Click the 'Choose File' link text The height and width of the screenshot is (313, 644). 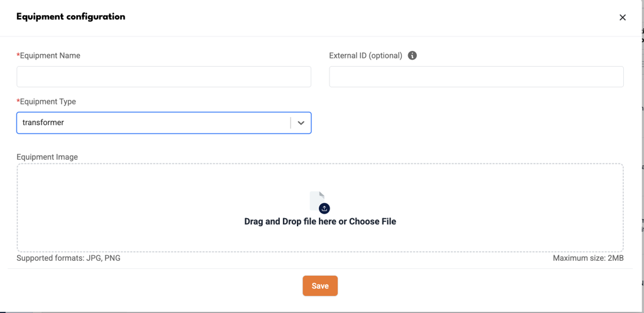click(x=372, y=221)
